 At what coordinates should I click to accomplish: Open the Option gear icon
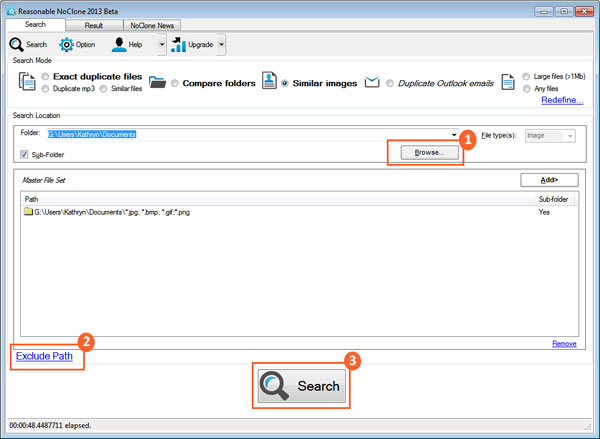coord(66,45)
